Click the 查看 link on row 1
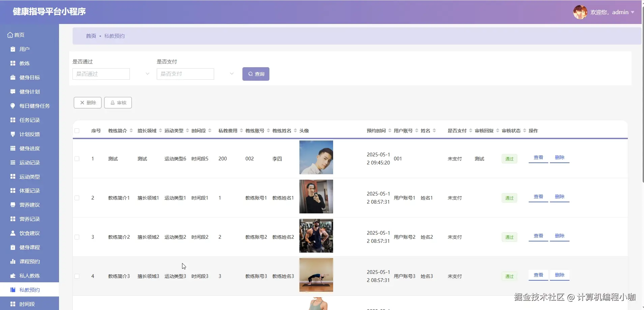 point(538,157)
